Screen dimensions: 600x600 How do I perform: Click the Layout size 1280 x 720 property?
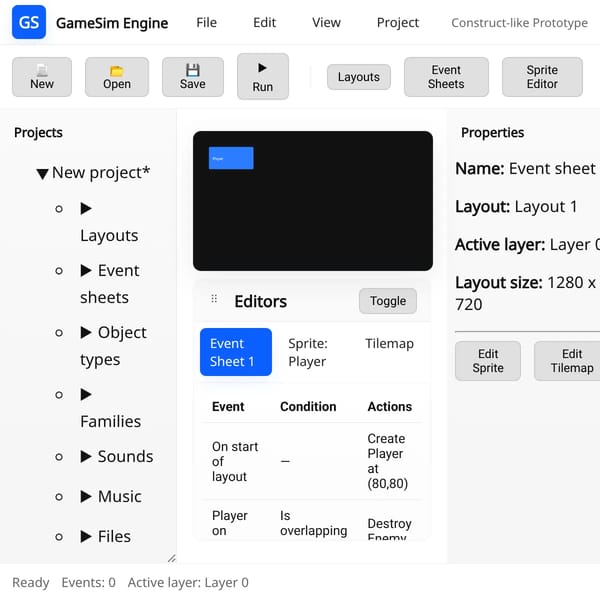pyautogui.click(x=526, y=293)
